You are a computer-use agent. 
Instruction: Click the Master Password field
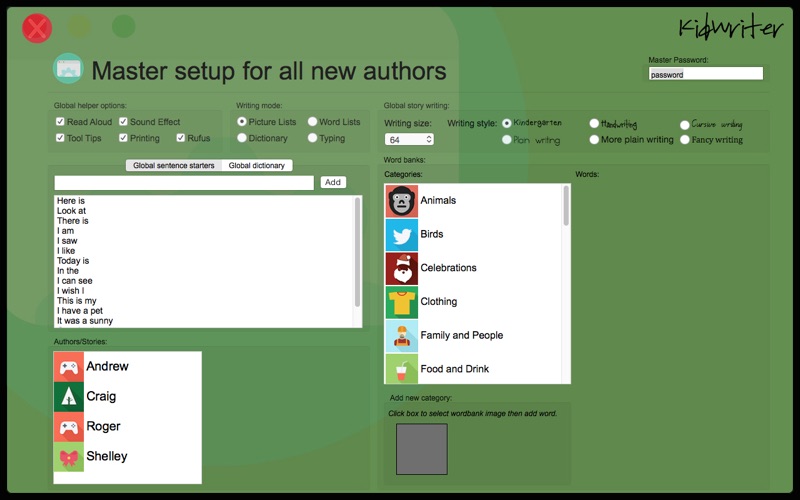tap(706, 74)
